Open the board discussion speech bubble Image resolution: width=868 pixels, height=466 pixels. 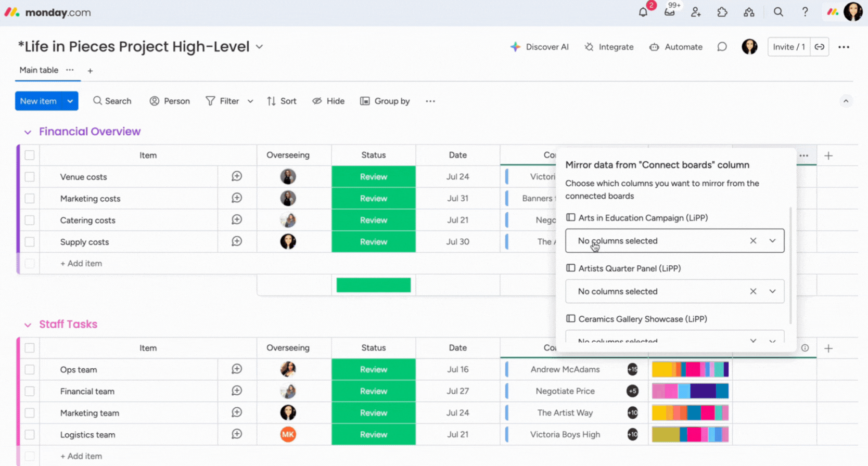[722, 47]
